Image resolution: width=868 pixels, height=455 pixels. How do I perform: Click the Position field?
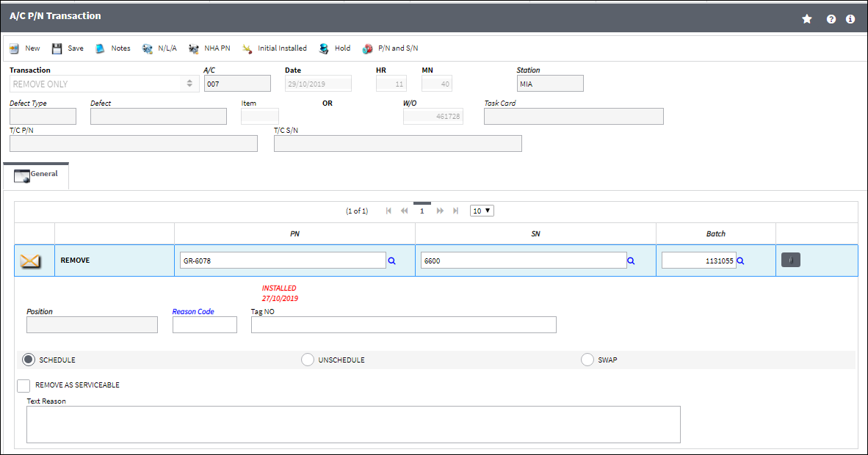pos(92,325)
